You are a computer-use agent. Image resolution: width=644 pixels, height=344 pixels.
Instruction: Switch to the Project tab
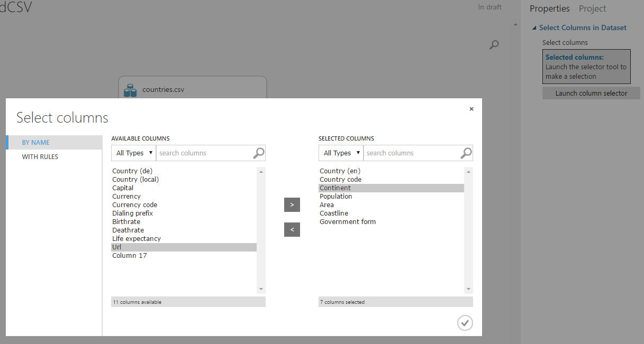coord(592,8)
